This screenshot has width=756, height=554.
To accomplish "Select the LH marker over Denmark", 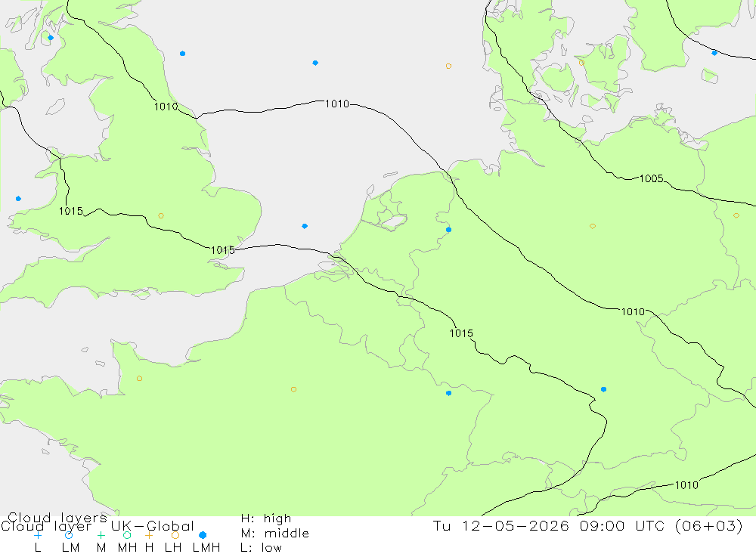I will click(x=581, y=63).
